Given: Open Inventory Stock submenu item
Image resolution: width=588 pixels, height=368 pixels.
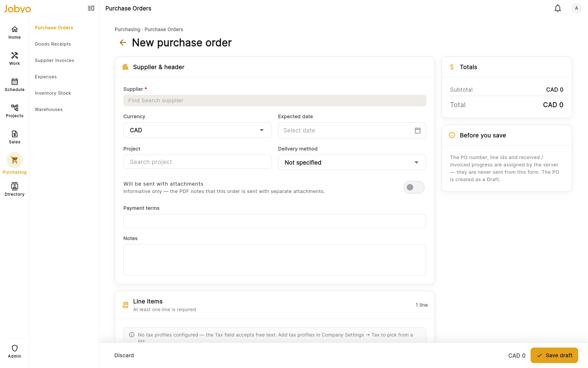Looking at the screenshot, I should pyautogui.click(x=53, y=93).
